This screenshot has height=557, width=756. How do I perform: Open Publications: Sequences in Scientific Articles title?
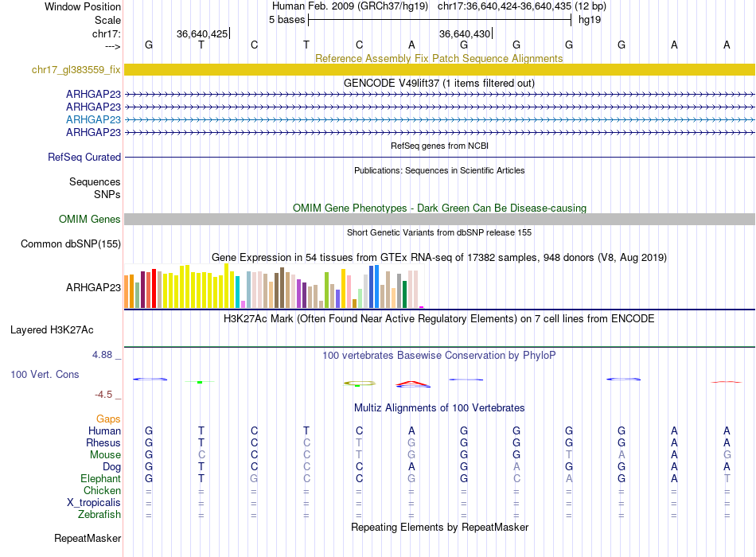tap(439, 170)
